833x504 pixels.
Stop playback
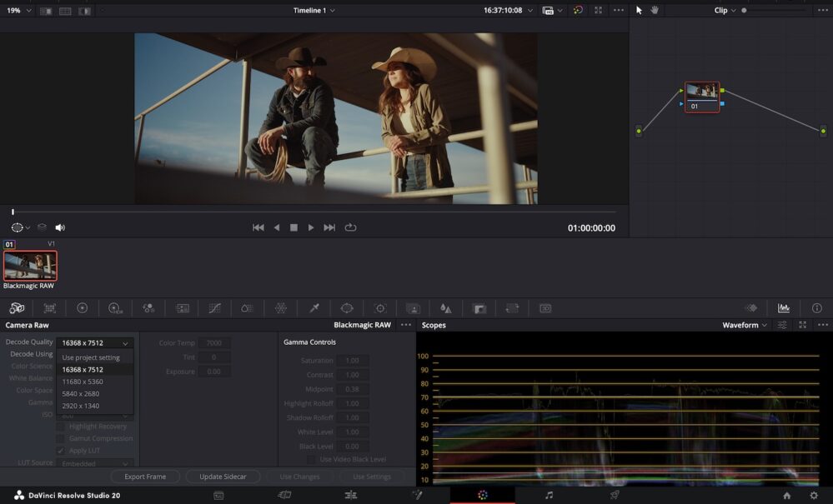294,227
